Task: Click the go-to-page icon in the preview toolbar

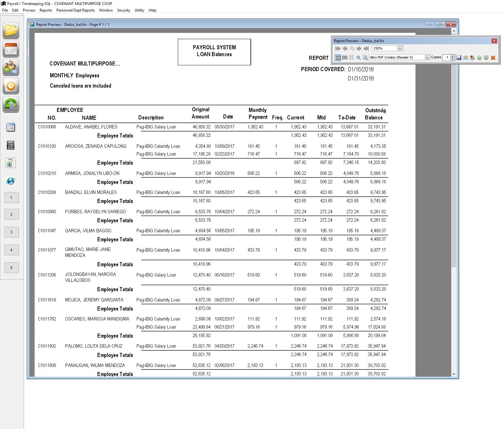Action: (x=352, y=48)
